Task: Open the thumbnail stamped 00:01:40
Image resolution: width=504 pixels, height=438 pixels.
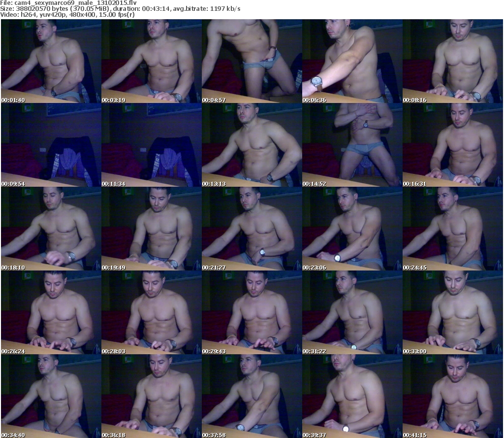Action: coord(51,61)
